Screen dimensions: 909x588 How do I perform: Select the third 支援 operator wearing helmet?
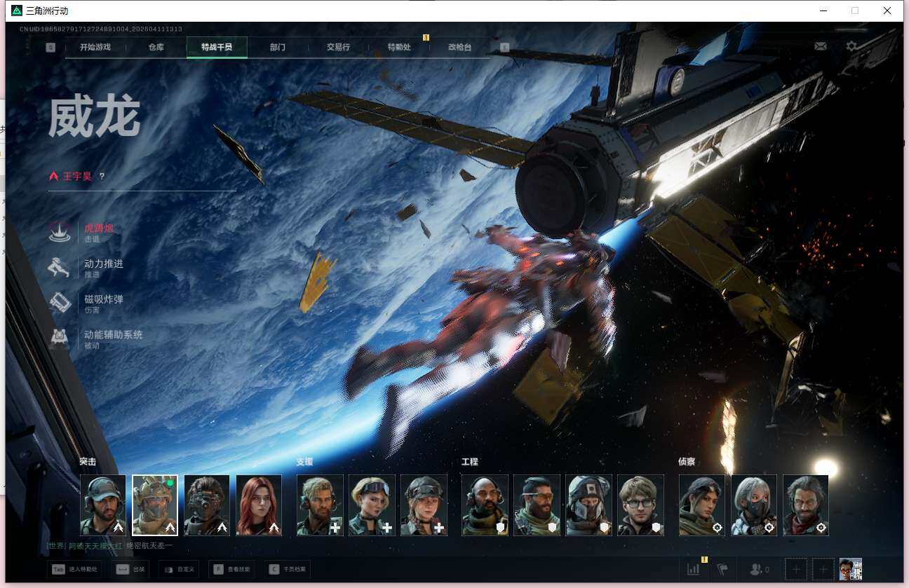pyautogui.click(x=424, y=505)
